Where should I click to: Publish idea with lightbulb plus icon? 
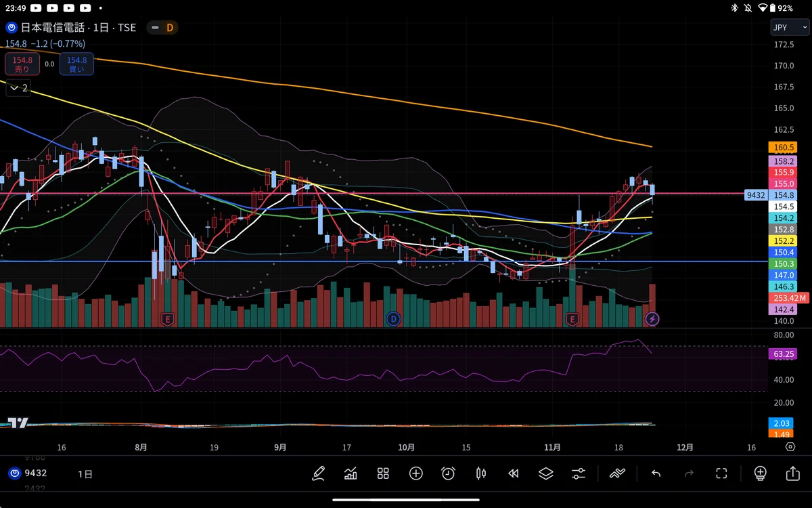click(760, 473)
